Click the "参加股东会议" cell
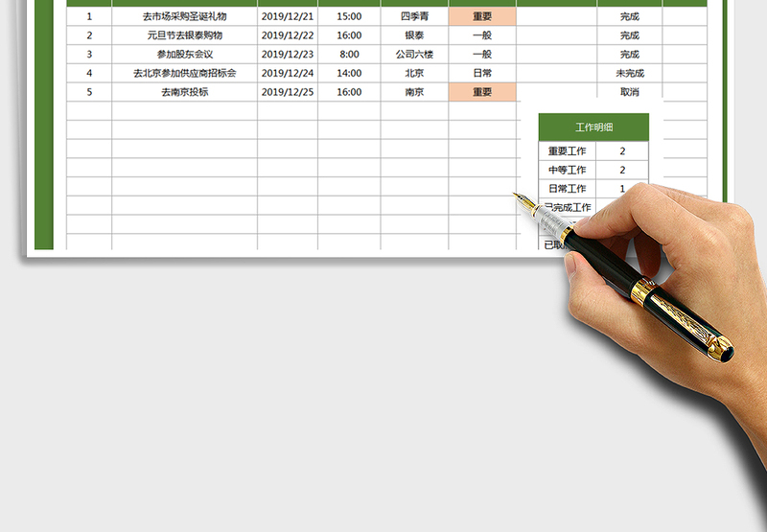Image resolution: width=767 pixels, height=532 pixels. [184, 55]
